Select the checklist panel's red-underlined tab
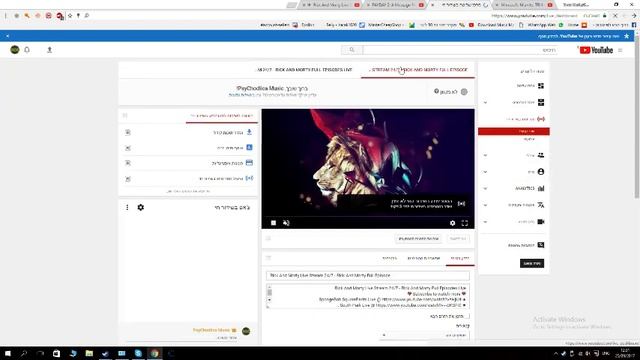This screenshot has width=640, height=360. point(222,116)
